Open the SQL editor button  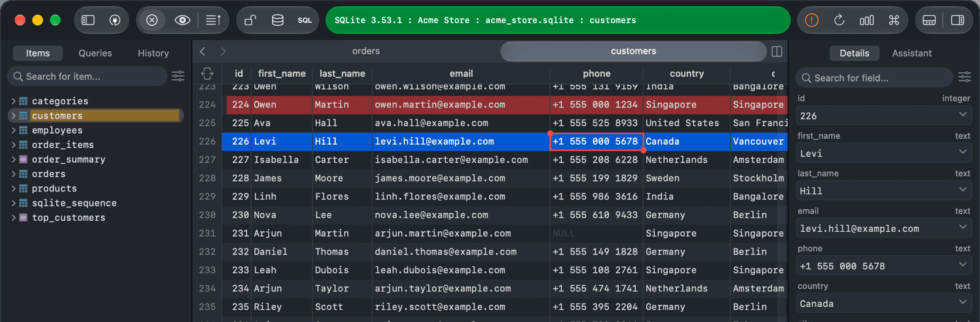[305, 20]
